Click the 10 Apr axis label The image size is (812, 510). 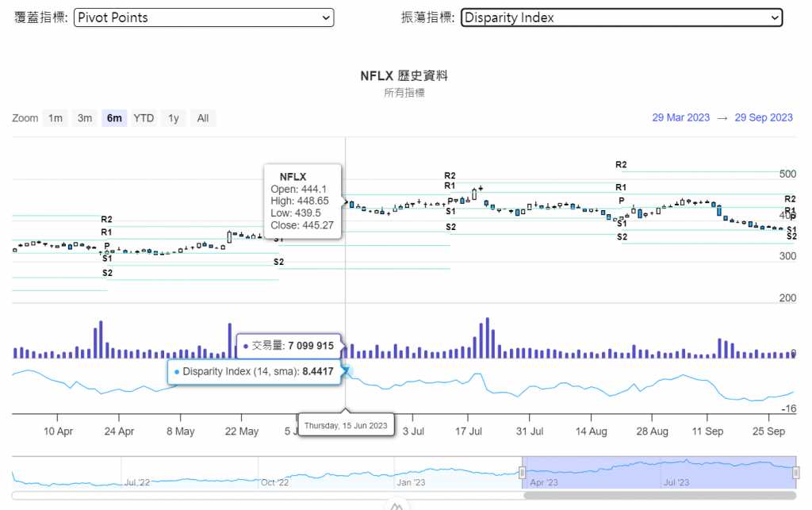click(58, 431)
